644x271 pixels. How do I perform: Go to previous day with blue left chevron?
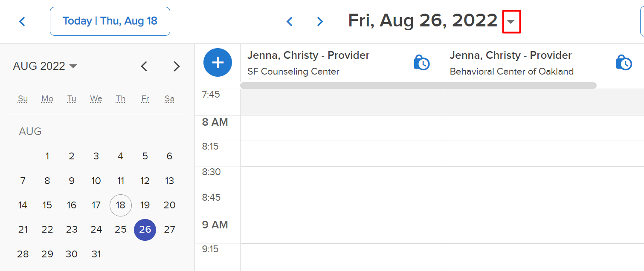click(290, 21)
